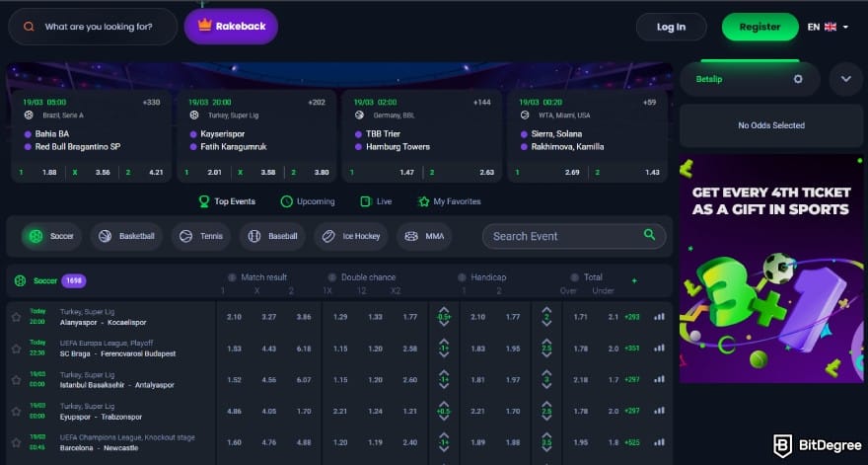Click the search magnifier icon in header
The height and width of the screenshot is (465, 868).
pyautogui.click(x=29, y=27)
